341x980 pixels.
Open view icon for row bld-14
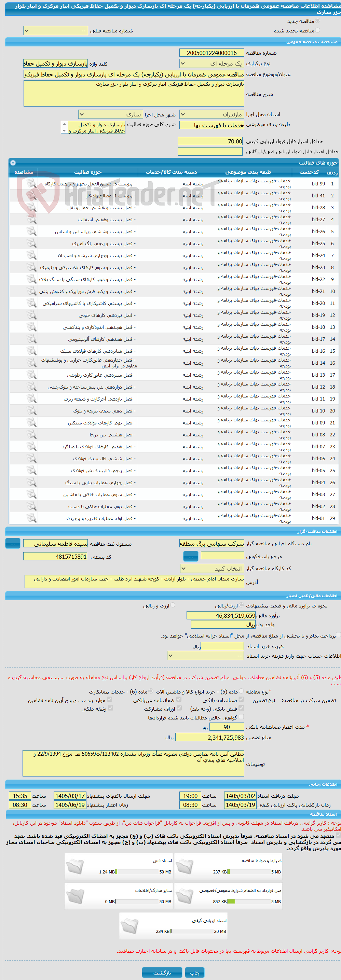pos(31,363)
